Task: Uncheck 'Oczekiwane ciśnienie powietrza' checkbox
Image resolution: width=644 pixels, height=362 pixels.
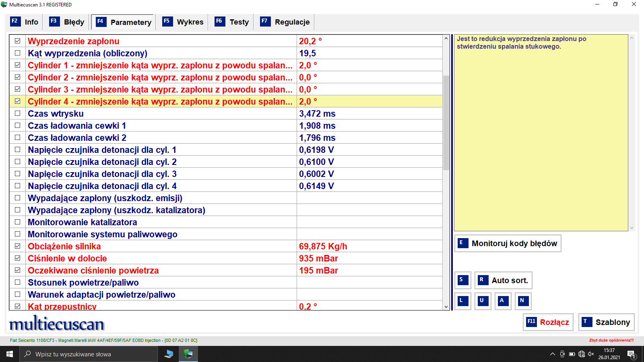Action: pos(17,270)
